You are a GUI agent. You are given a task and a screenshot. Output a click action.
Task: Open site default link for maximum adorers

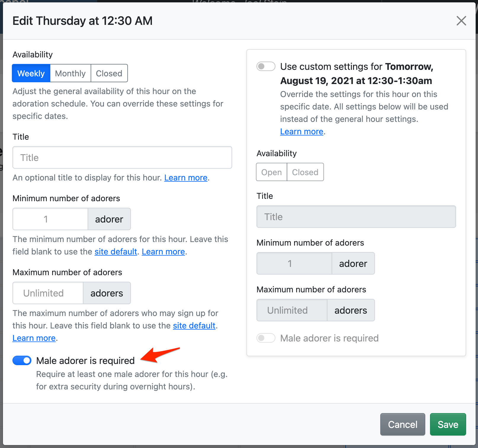point(194,325)
